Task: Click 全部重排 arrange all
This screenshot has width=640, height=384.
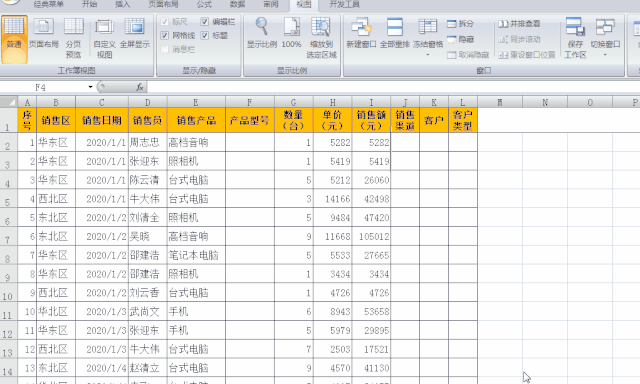Action: 395,33
